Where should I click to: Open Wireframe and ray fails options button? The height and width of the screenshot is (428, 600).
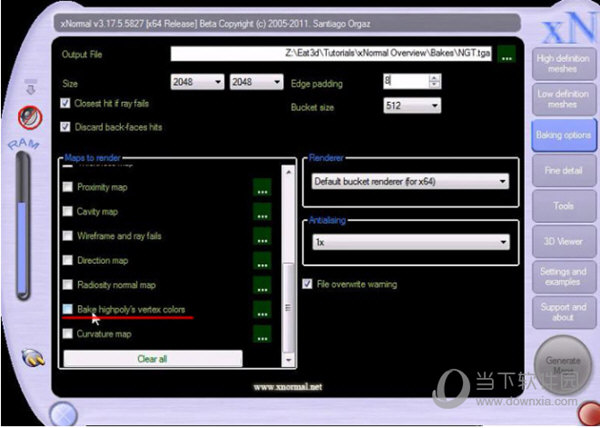point(262,236)
